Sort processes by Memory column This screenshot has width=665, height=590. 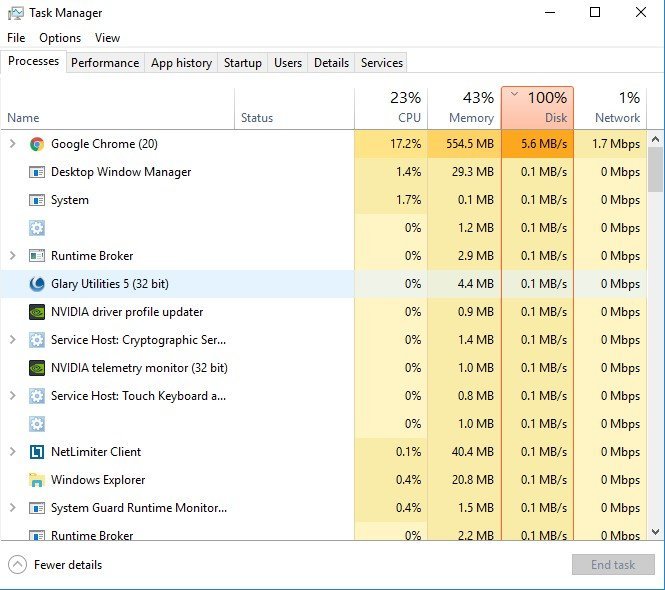click(x=464, y=108)
